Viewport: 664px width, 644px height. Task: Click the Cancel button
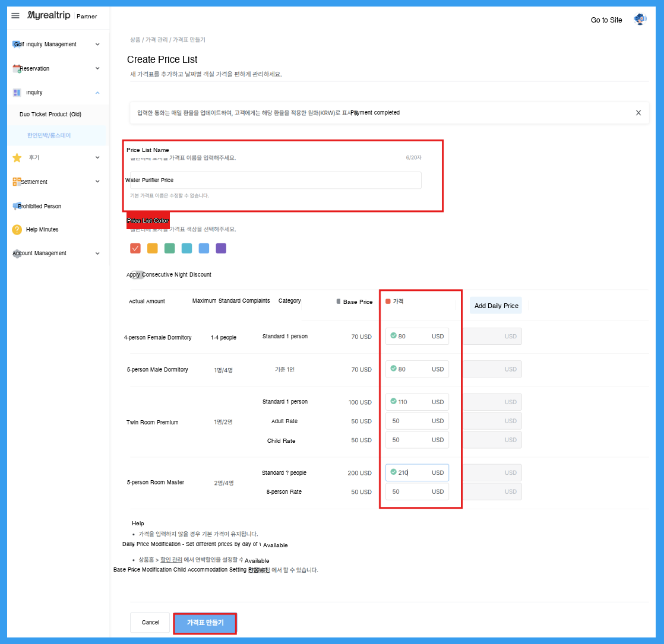(x=150, y=623)
